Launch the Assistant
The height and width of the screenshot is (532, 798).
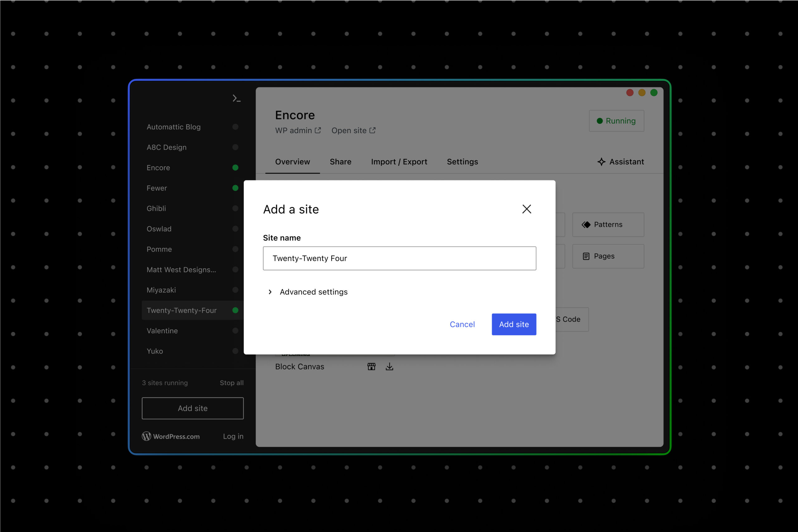tap(620, 161)
